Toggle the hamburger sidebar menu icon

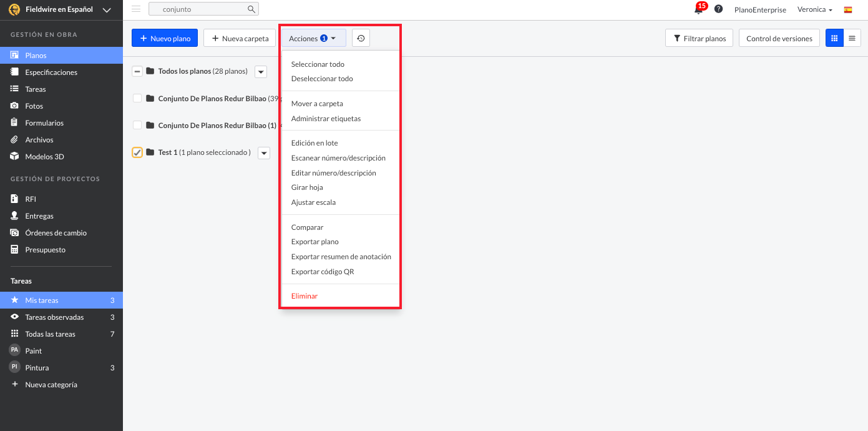pyautogui.click(x=136, y=9)
